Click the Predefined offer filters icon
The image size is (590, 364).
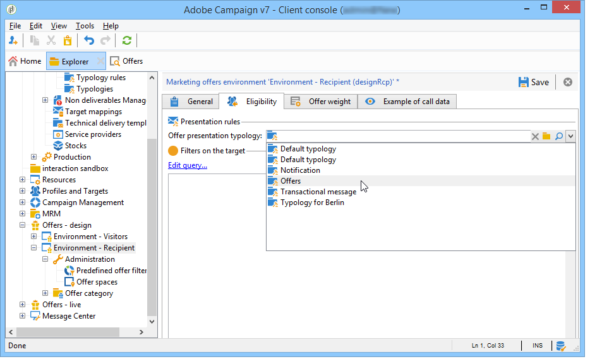pyautogui.click(x=69, y=271)
